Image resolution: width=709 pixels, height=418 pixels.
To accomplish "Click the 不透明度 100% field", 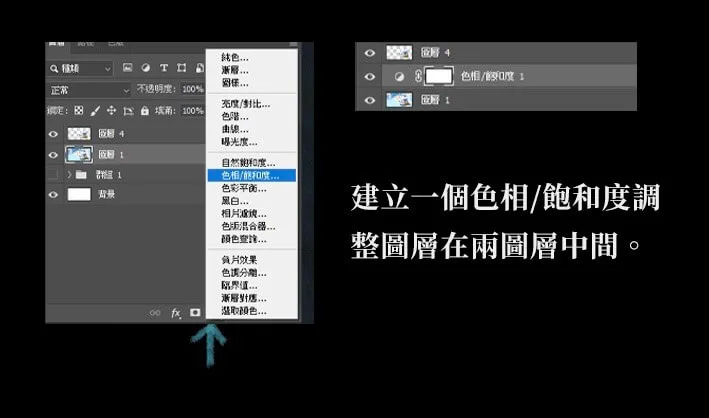I will [193, 89].
